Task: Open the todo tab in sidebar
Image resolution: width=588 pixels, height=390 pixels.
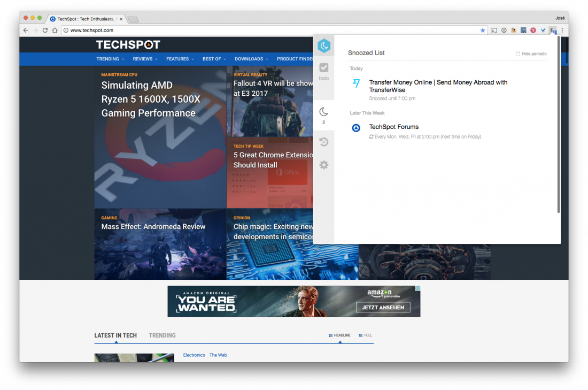Action: (323, 71)
